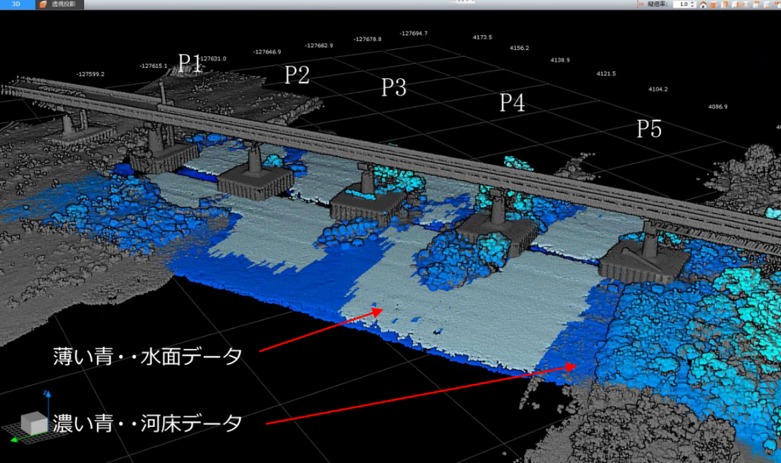Decrease vertical scale with the down stepper arrow
Image resolution: width=781 pixels, height=463 pixels.
pyautogui.click(x=692, y=6)
